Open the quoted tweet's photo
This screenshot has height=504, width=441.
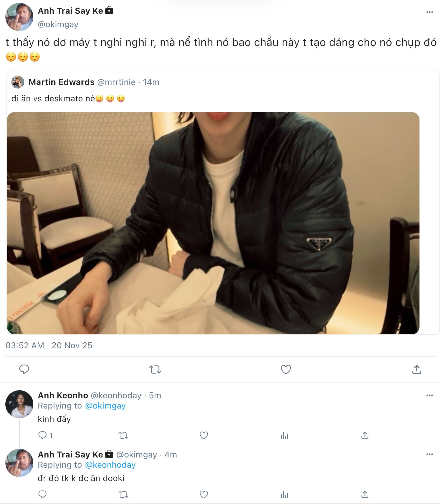(213, 223)
